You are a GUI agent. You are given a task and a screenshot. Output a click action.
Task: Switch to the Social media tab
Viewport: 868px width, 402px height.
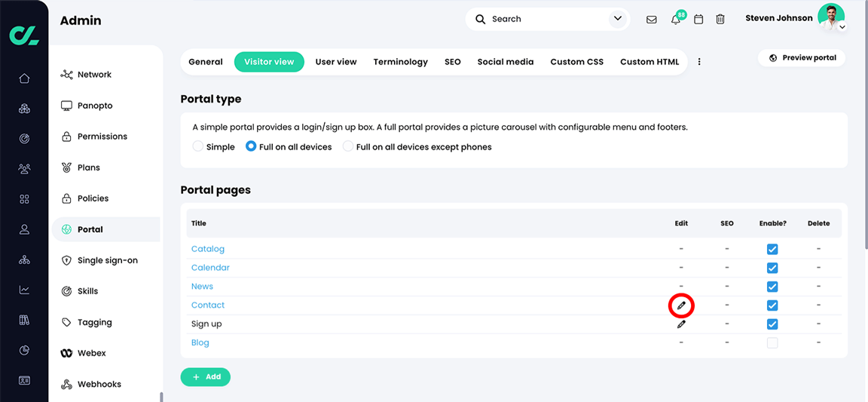click(x=506, y=62)
